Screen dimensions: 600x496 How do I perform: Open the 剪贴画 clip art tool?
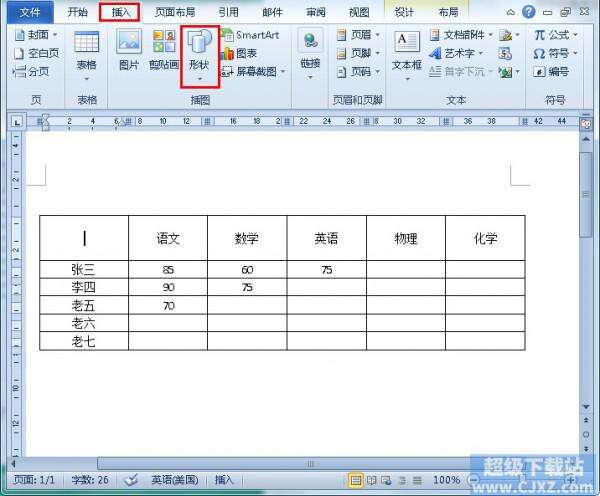[x=164, y=50]
